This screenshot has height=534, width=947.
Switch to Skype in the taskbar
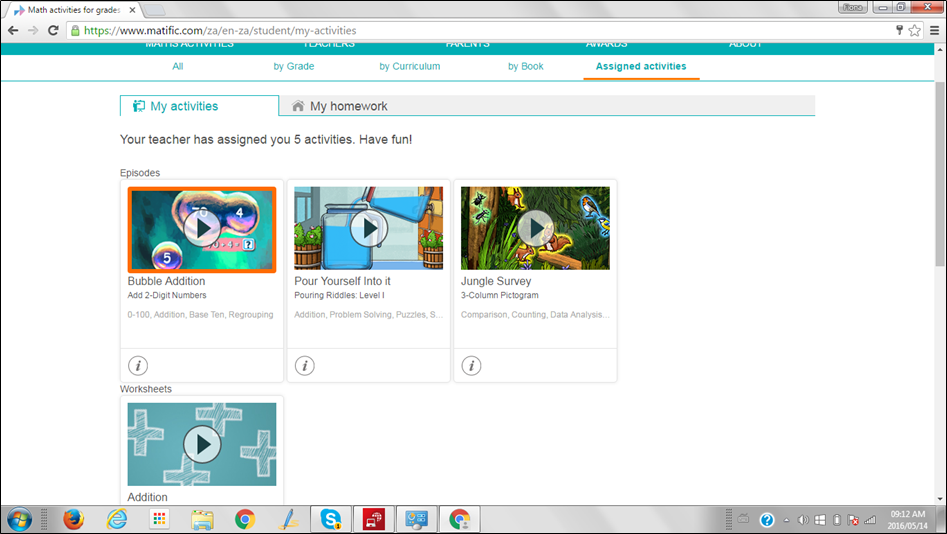click(x=331, y=519)
